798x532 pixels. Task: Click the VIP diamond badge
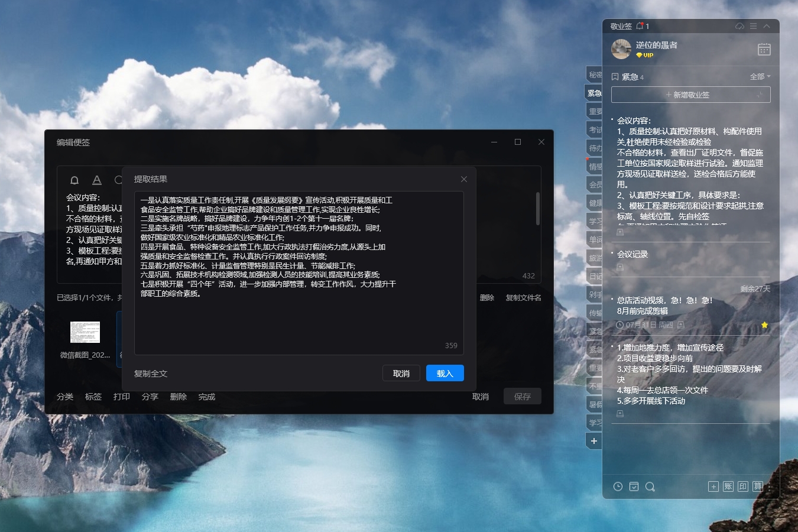(644, 56)
